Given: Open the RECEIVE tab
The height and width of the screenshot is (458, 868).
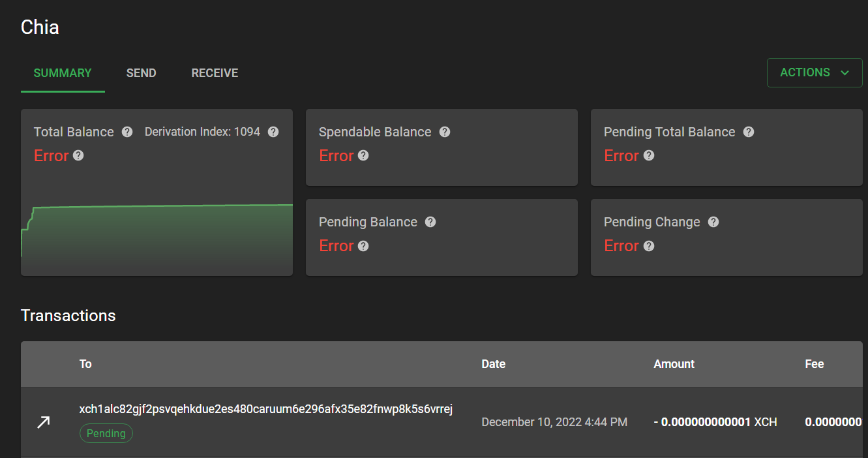Looking at the screenshot, I should [214, 72].
